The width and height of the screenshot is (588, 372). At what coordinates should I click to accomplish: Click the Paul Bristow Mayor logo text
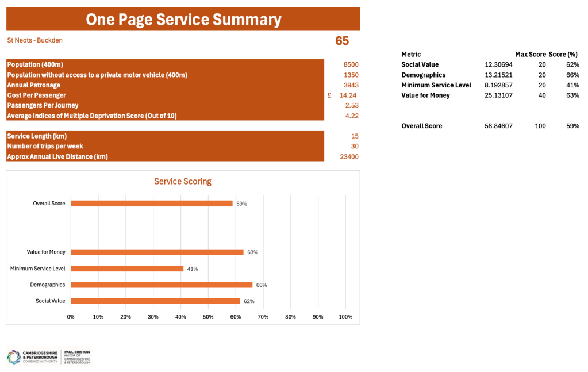click(x=77, y=356)
